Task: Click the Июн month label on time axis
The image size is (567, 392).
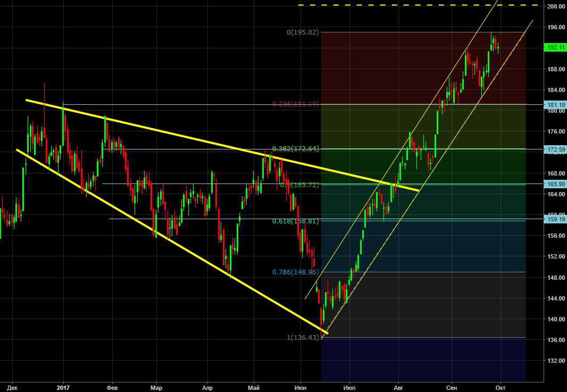Action: [x=301, y=388]
